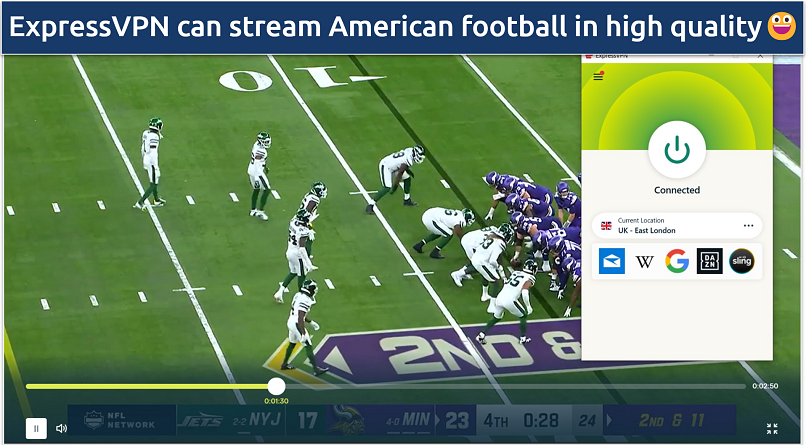The width and height of the screenshot is (806, 445).
Task: Open the Wikipedia shortcut
Action: click(644, 262)
